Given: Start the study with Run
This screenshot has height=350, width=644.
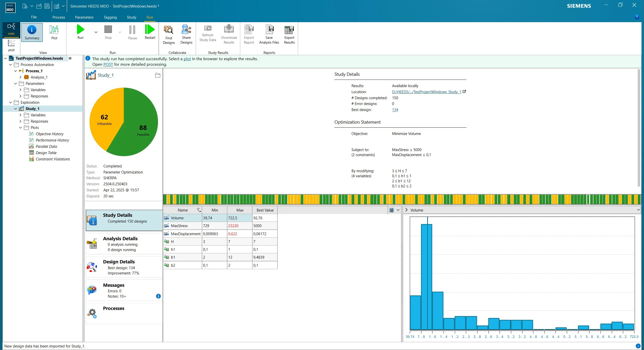Looking at the screenshot, I should coord(80,32).
